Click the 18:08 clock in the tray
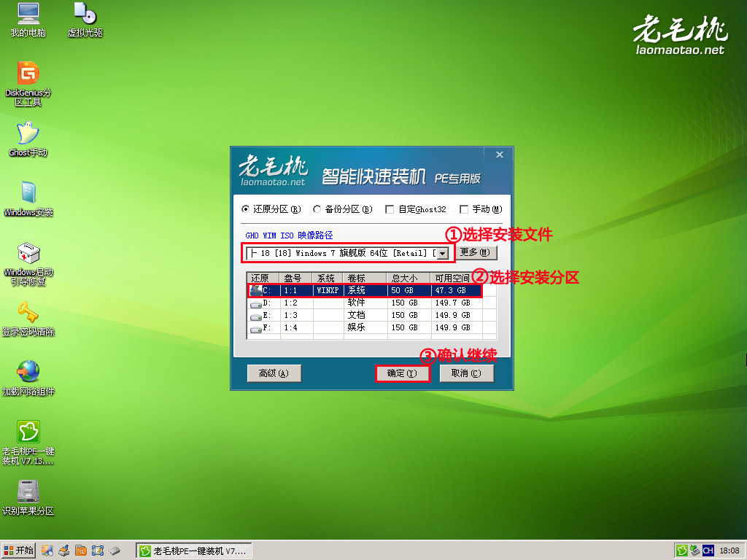This screenshot has width=747, height=560. pos(729,551)
